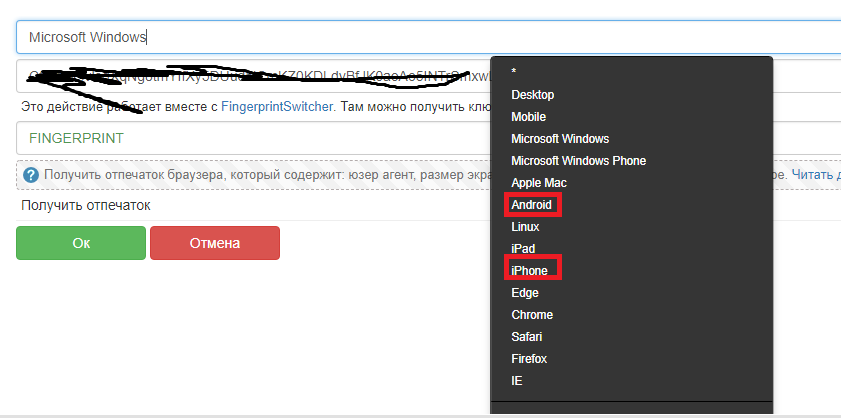Select Microsoft Windows Phone option
Image resolution: width=841 pixels, height=418 pixels.
[578, 160]
